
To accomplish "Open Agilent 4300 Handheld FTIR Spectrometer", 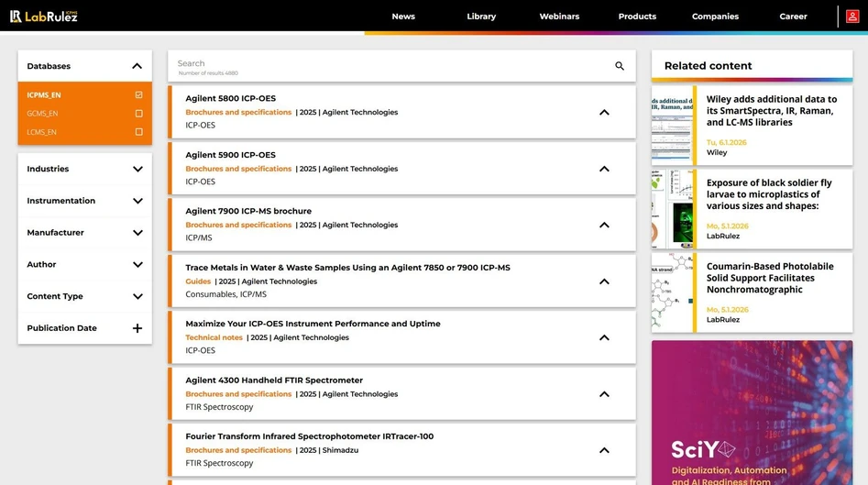I will click(274, 380).
